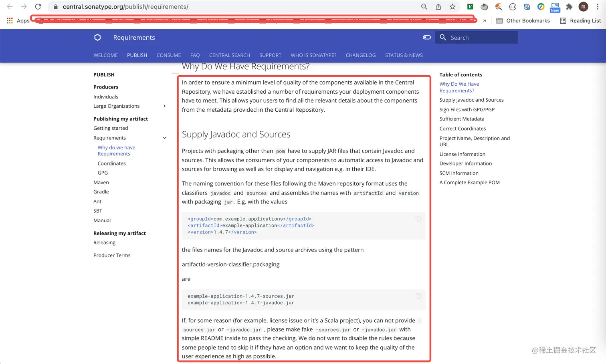Open the extension icon labeled New
This screenshot has height=364, width=606.
tap(555, 7)
